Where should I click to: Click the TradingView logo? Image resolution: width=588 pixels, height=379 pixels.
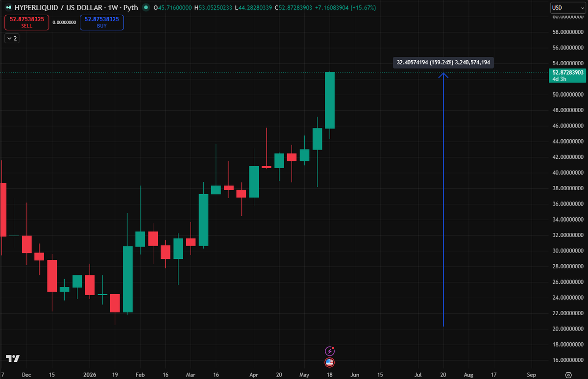[13, 358]
